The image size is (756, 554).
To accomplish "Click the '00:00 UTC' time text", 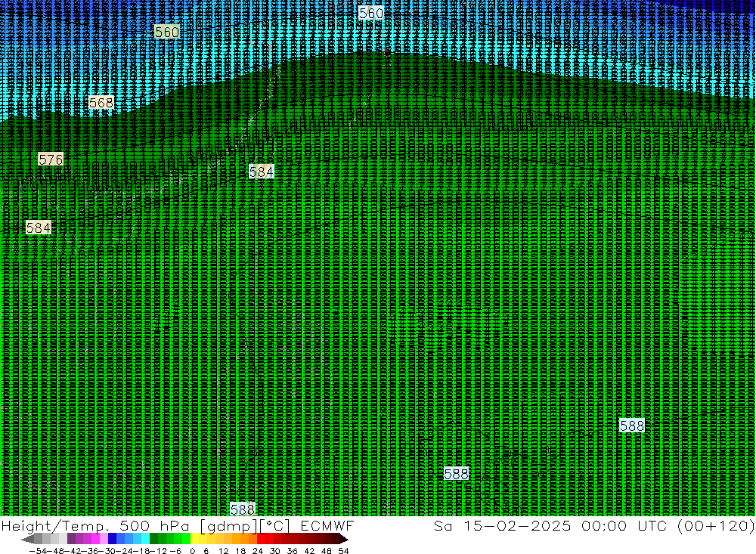I will pos(625,525).
